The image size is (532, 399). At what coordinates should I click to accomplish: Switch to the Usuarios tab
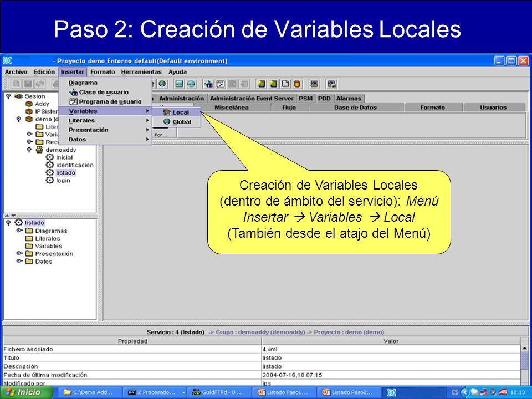[x=493, y=108]
